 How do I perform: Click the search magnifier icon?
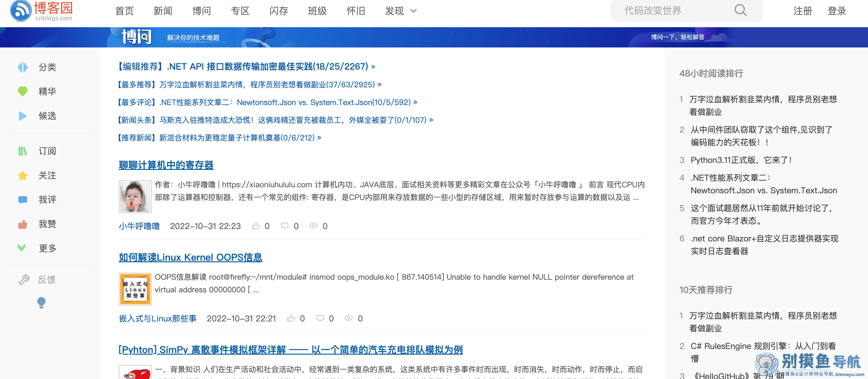coord(740,10)
